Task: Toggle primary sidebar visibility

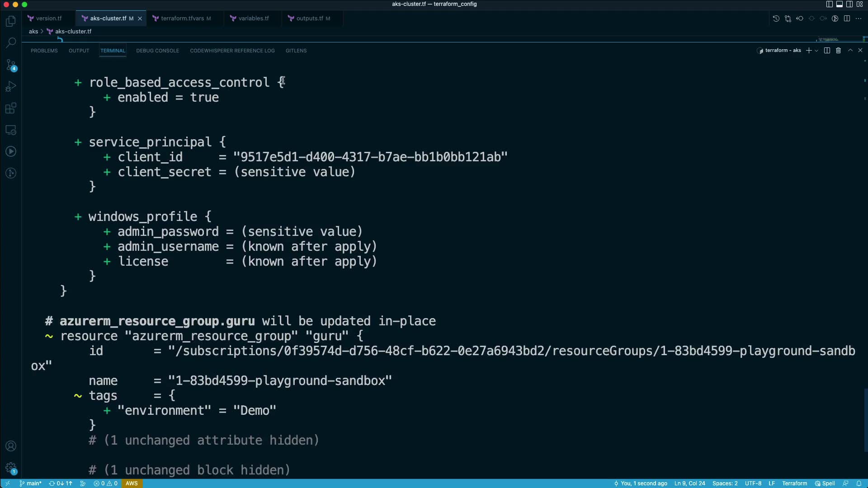Action: [829, 4]
